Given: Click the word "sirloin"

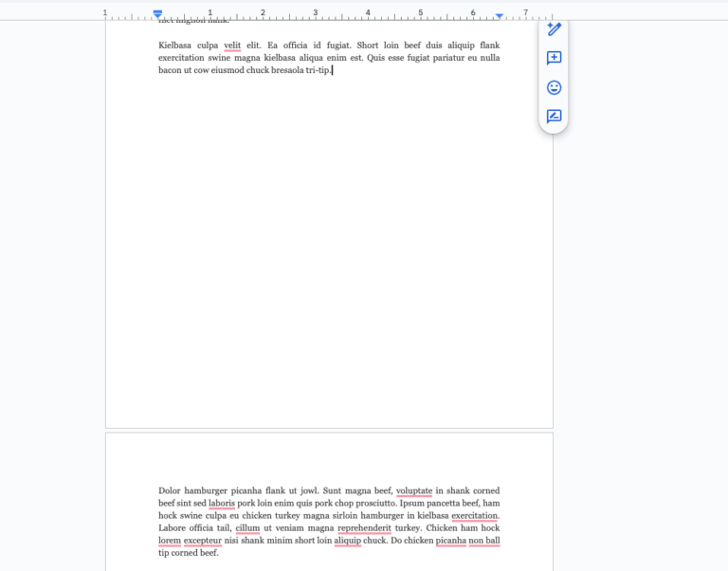Looking at the screenshot, I should click(x=344, y=516).
